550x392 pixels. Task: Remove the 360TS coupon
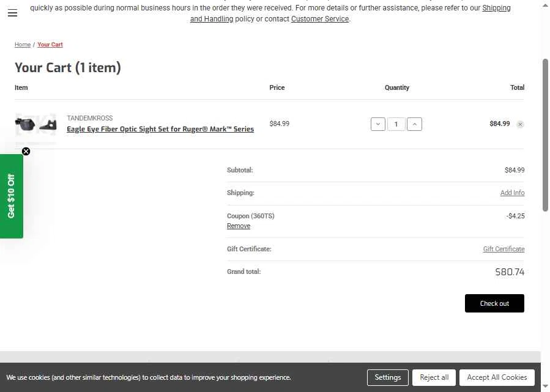pyautogui.click(x=239, y=226)
